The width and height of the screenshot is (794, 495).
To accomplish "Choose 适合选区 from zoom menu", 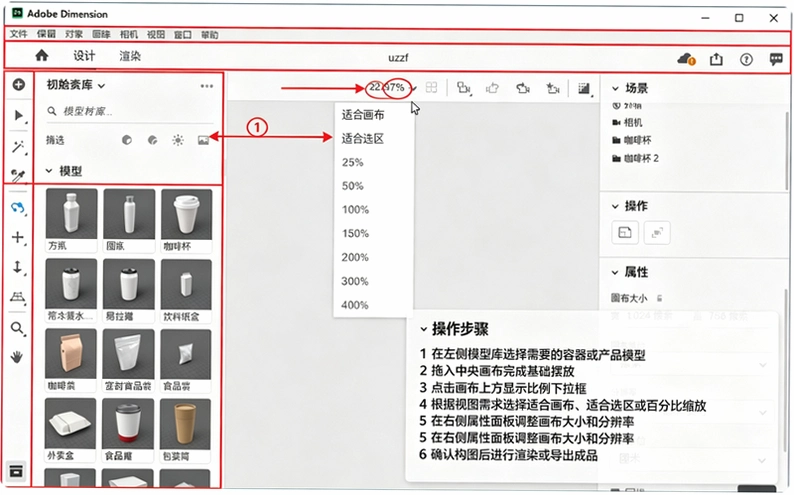I will [x=363, y=139].
